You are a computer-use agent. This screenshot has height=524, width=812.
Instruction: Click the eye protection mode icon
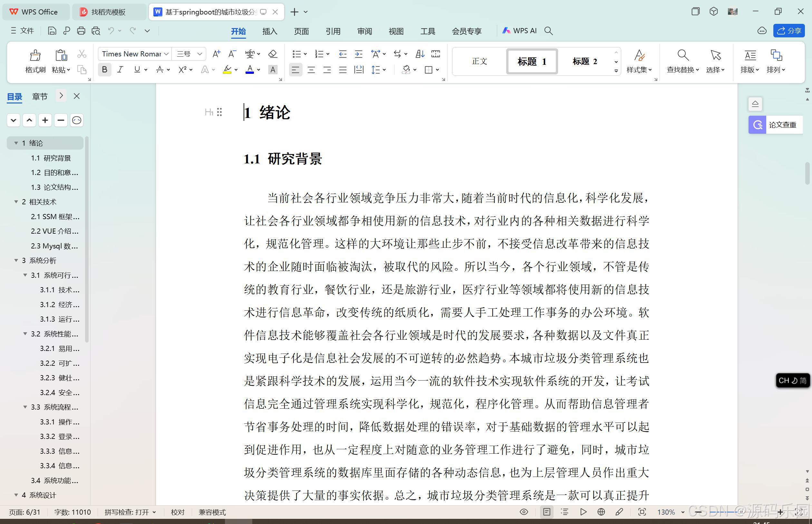point(524,512)
